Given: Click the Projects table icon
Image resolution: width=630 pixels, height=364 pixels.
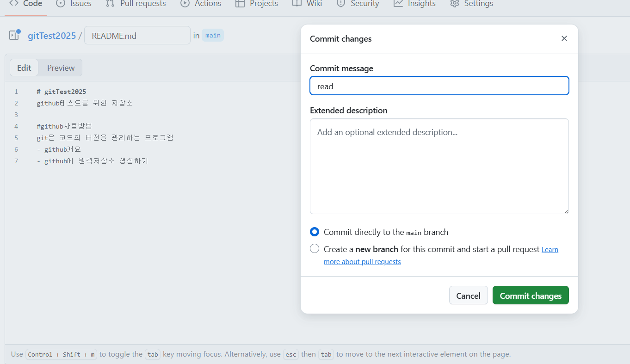Looking at the screenshot, I should tap(240, 4).
